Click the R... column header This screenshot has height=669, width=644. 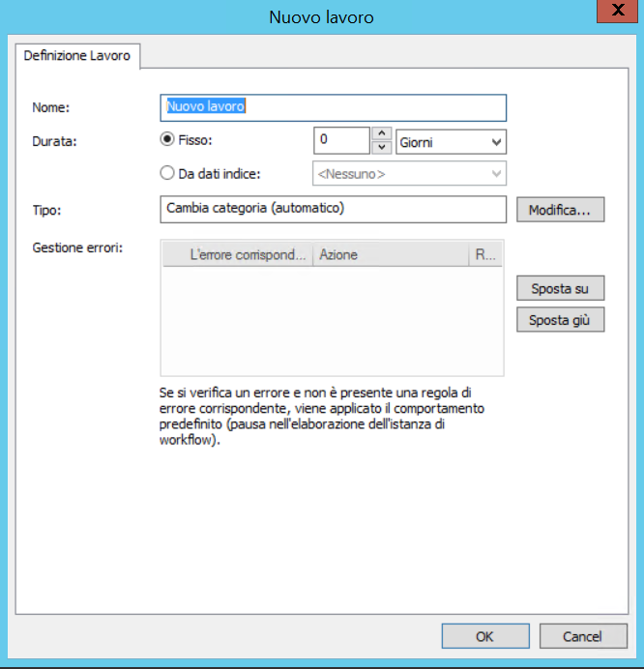point(484,255)
